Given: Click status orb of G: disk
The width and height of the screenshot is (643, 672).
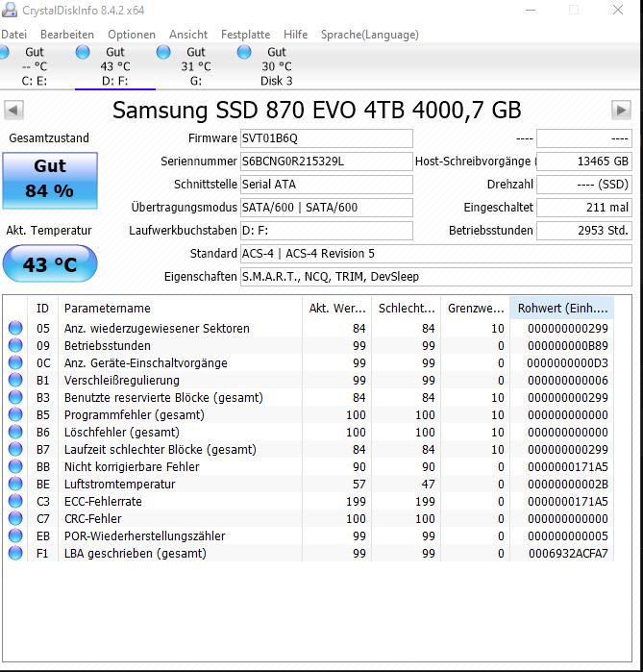Looking at the screenshot, I should 163,52.
